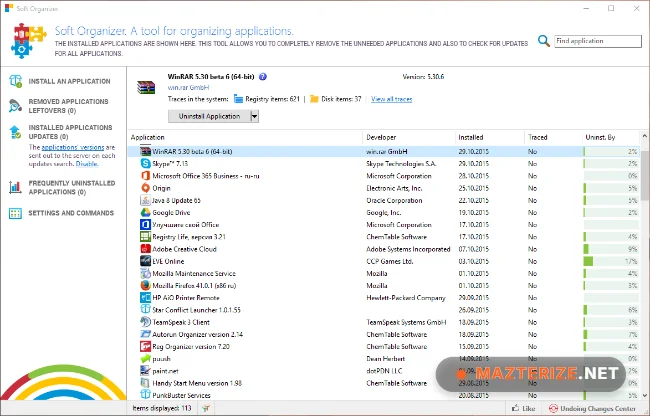Click the Disk items folder icon
This screenshot has width=650, height=416.
[314, 99]
